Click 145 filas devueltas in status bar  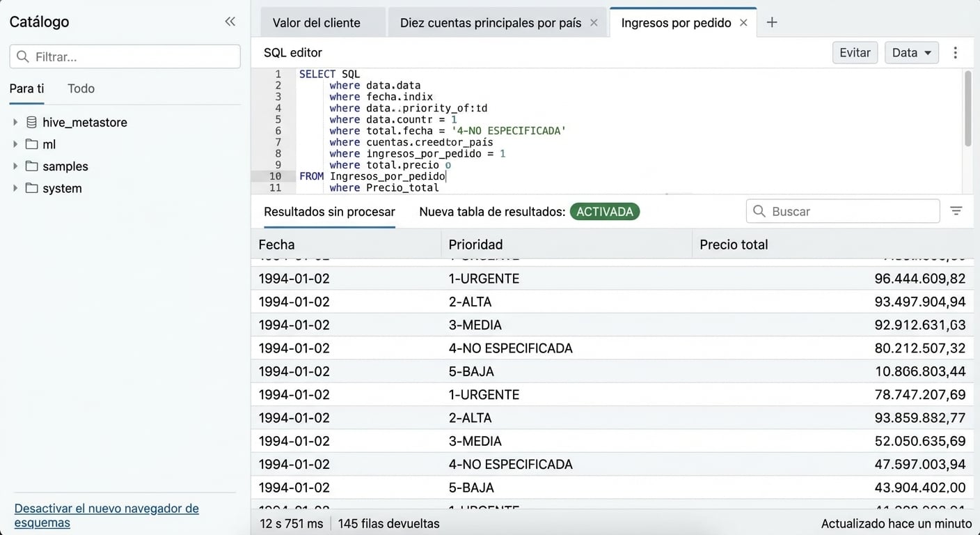coord(388,523)
